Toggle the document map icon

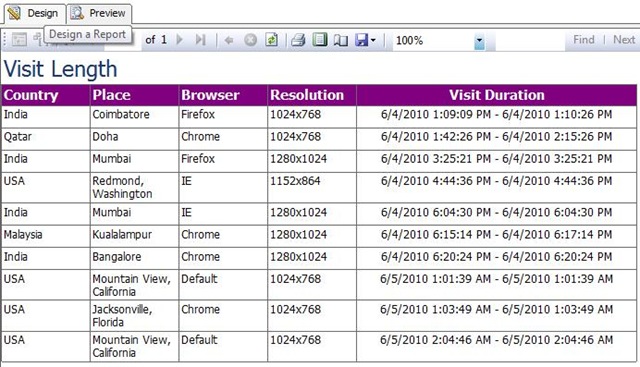19,40
